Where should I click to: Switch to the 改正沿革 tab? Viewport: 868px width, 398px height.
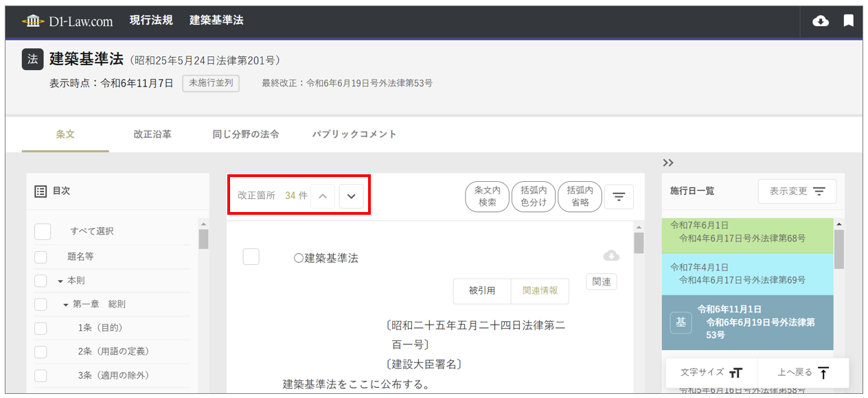coord(152,134)
